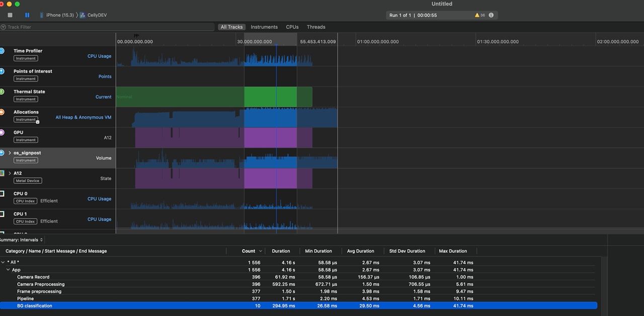The width and height of the screenshot is (644, 316).
Task: Select the A12 Metal Device icon
Action: pos(2,173)
